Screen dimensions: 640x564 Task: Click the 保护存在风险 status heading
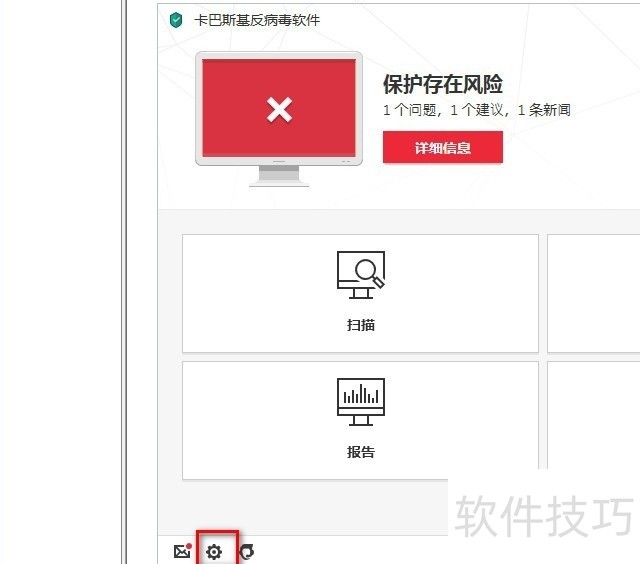pyautogui.click(x=442, y=85)
